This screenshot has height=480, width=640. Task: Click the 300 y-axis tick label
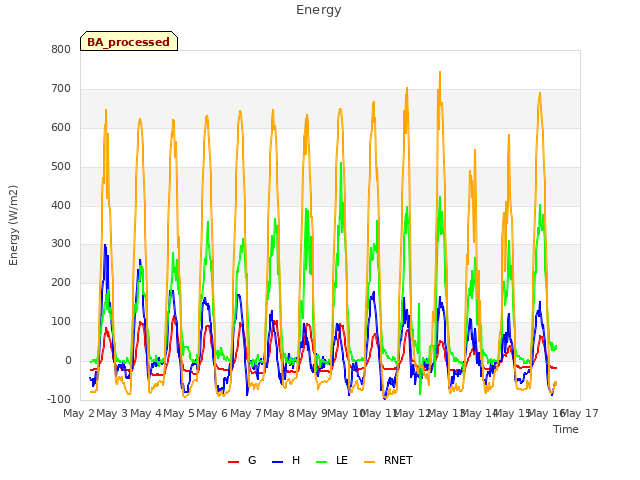click(61, 244)
